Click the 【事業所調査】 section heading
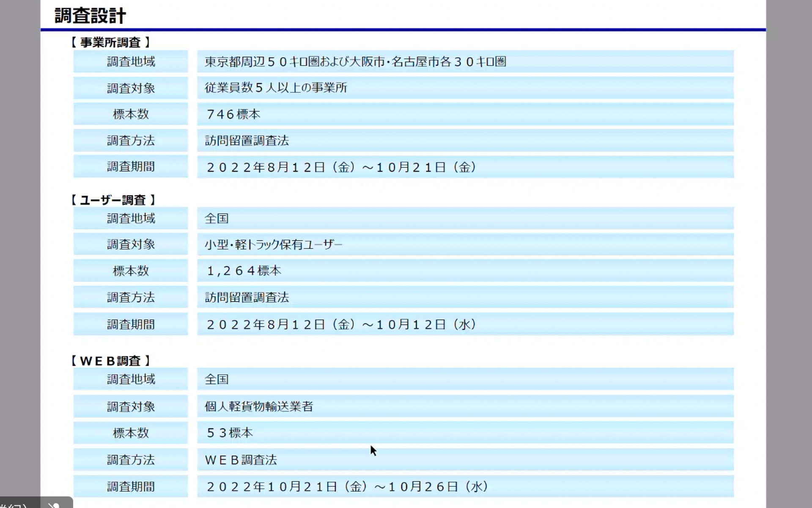This screenshot has height=508, width=812. tap(111, 42)
